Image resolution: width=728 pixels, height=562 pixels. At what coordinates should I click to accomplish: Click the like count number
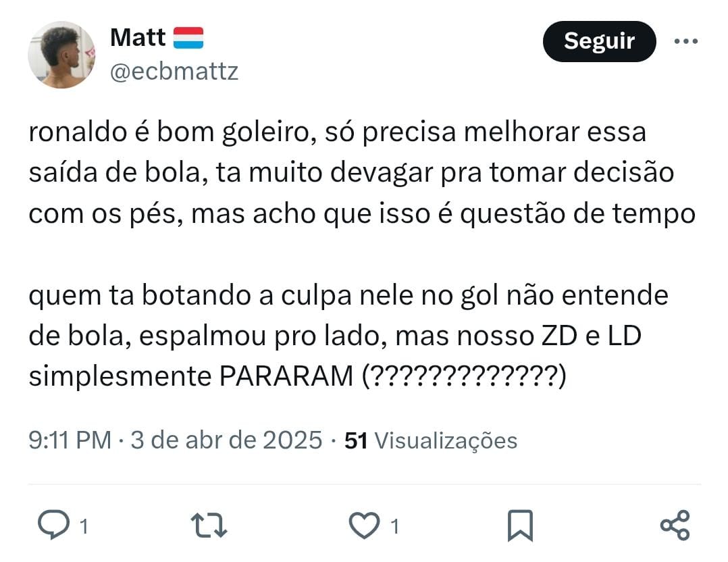tap(395, 526)
